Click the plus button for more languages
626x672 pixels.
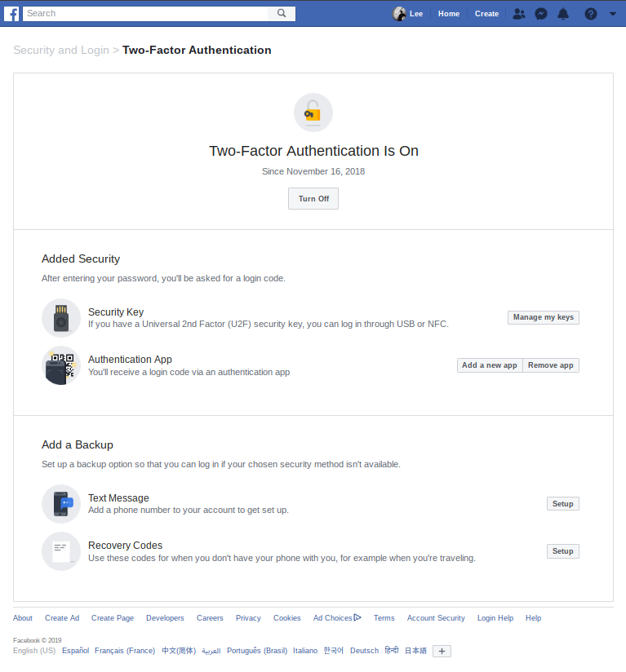click(442, 651)
